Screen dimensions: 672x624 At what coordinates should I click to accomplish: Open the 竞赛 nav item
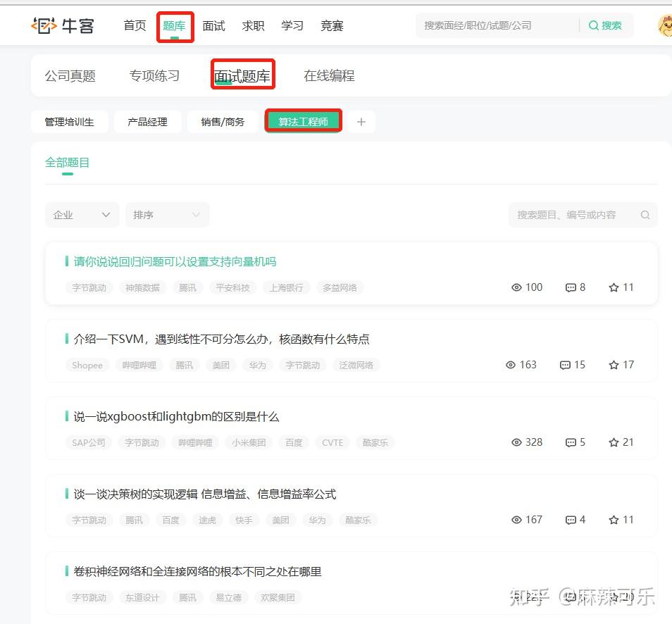pos(332,26)
